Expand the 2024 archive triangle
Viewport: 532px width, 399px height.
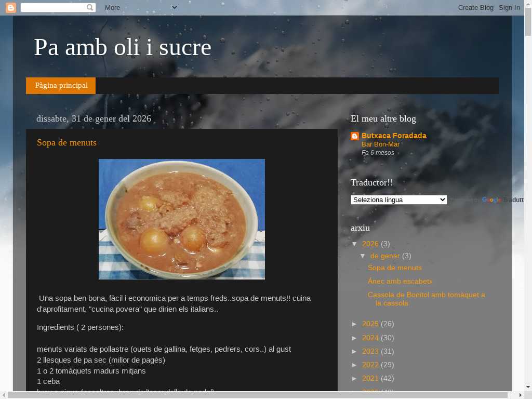point(355,338)
